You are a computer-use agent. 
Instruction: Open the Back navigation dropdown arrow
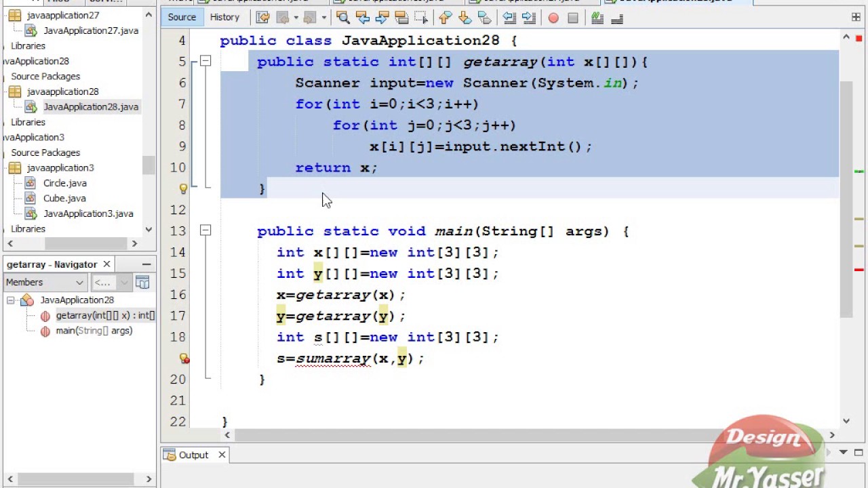pos(296,18)
